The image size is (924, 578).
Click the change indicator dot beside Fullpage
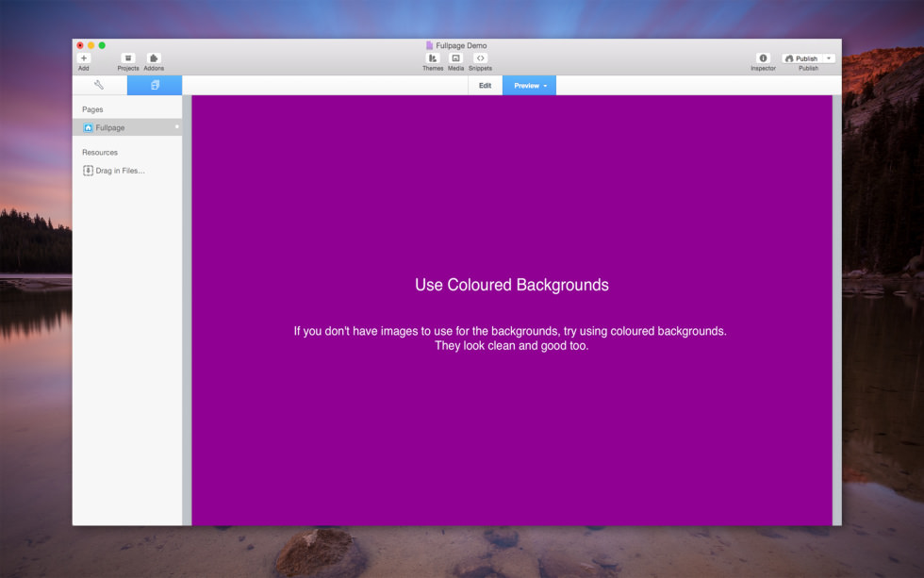coord(177,126)
